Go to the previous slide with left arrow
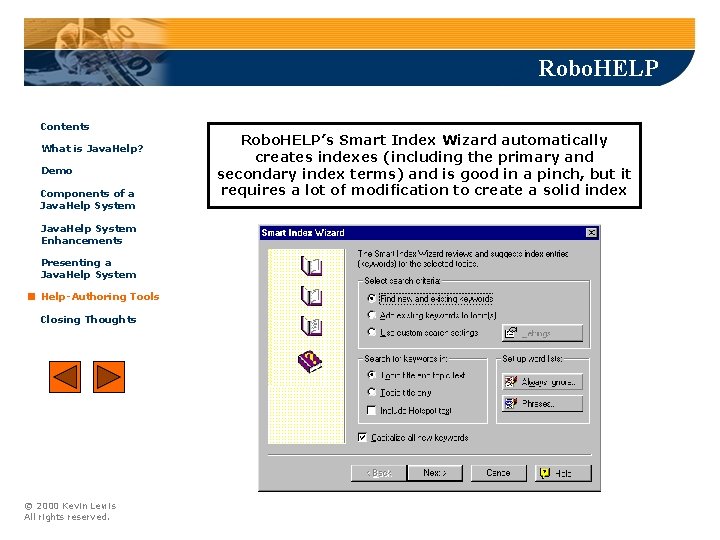Screen dimensions: 720x540 click(65, 377)
